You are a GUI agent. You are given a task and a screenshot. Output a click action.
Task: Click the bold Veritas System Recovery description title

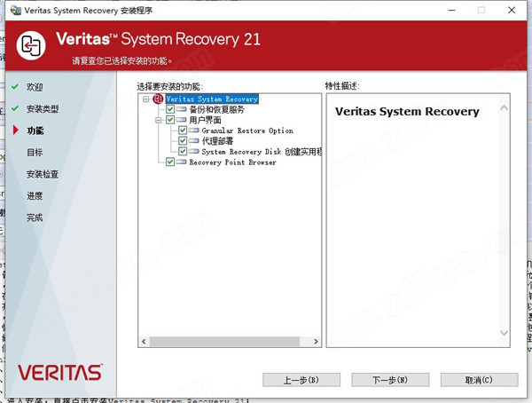407,112
